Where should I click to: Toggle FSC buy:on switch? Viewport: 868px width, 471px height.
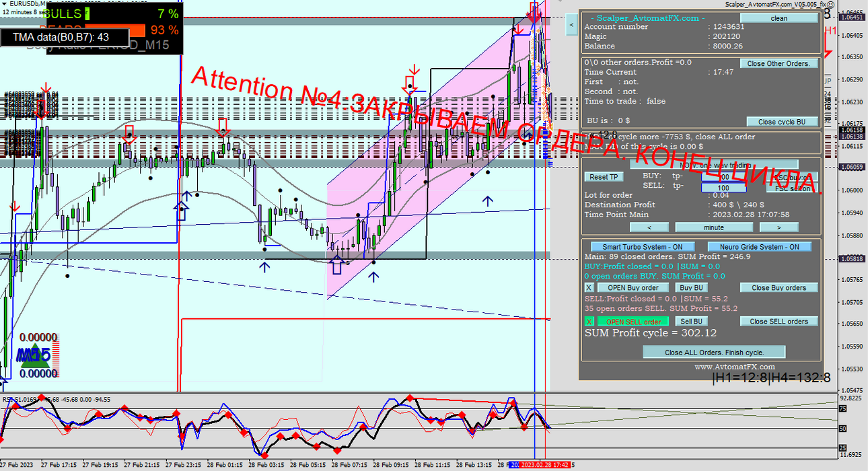793,177
